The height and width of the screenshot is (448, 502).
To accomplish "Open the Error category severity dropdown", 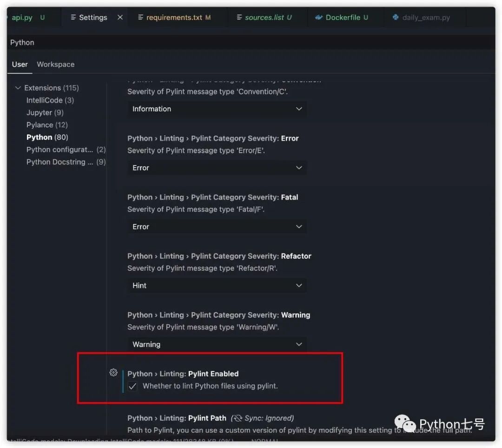I will [x=217, y=168].
